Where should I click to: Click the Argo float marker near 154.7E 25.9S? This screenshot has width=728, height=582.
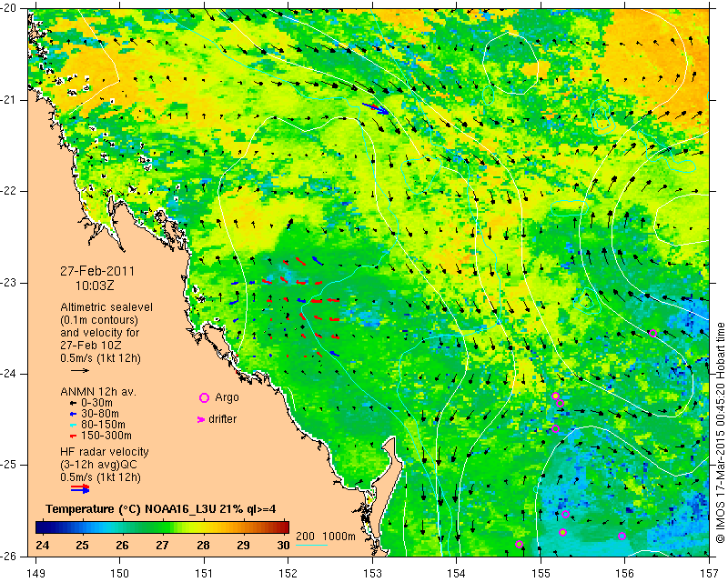(519, 545)
